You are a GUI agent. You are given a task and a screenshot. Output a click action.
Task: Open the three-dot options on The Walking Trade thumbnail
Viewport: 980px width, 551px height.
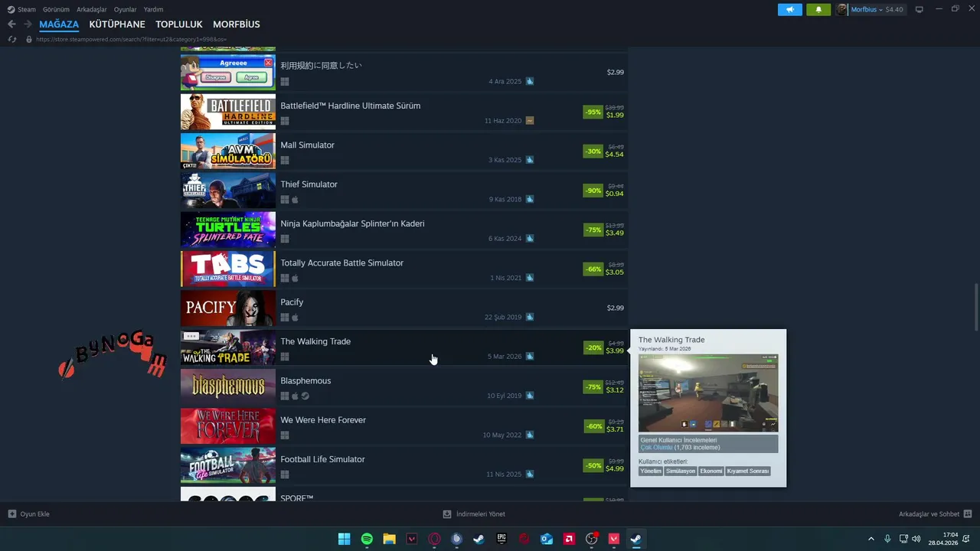point(191,336)
